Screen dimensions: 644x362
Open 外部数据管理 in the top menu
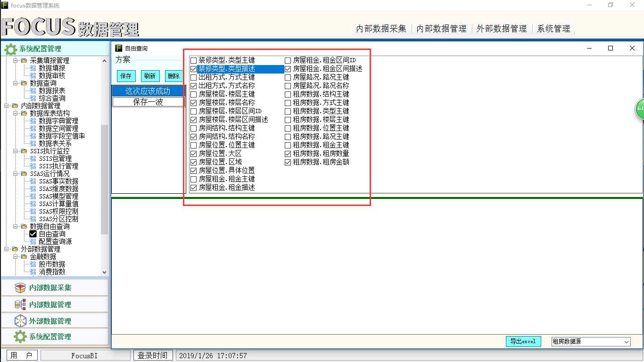tap(502, 29)
